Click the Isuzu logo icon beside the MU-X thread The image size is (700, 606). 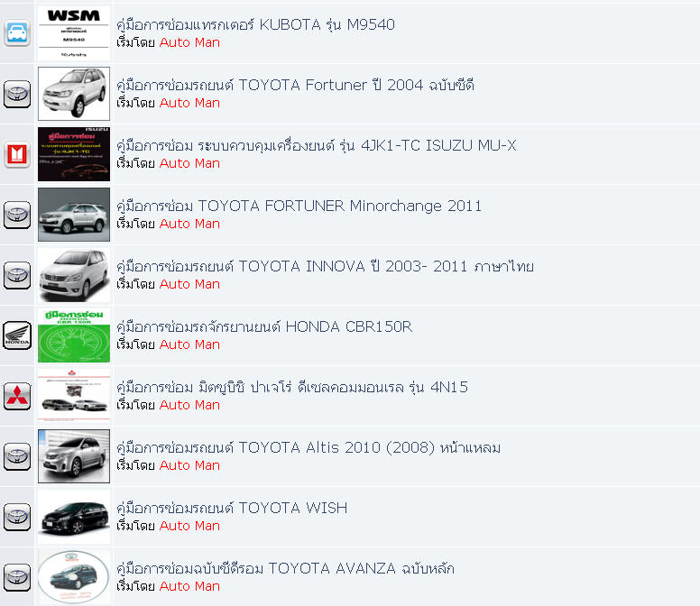pos(17,154)
